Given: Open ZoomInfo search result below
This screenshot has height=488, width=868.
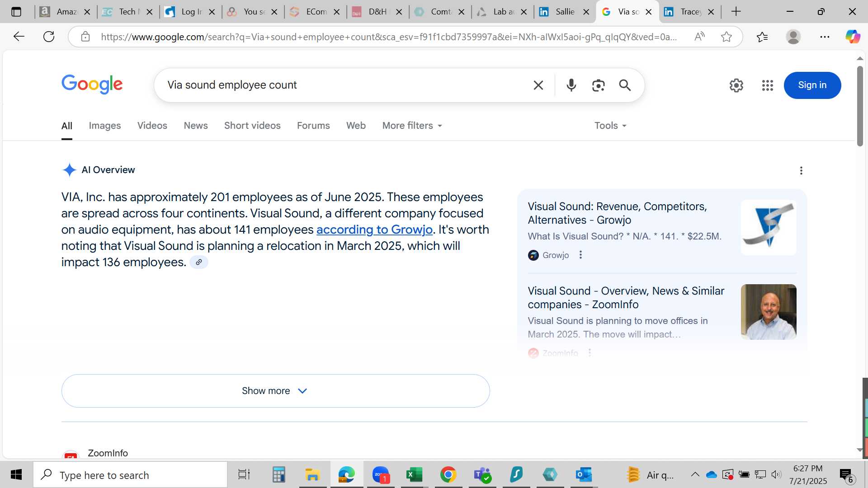Looking at the screenshot, I should click(x=108, y=453).
